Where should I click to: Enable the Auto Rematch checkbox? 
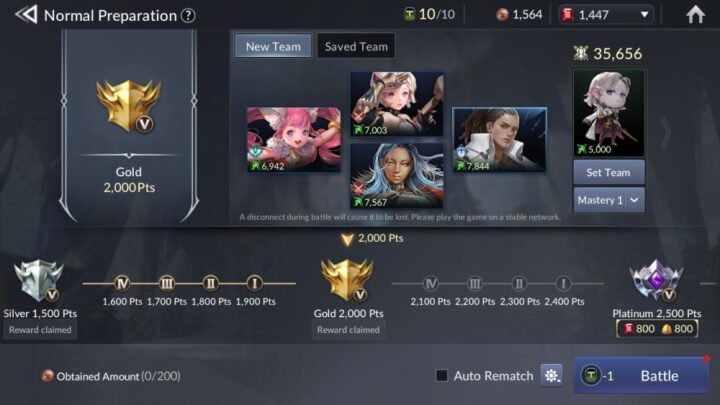[x=442, y=376]
